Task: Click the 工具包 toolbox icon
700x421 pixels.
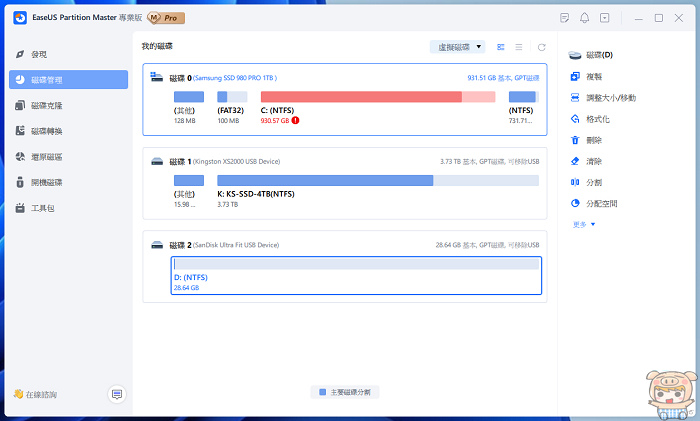Action: (20, 208)
